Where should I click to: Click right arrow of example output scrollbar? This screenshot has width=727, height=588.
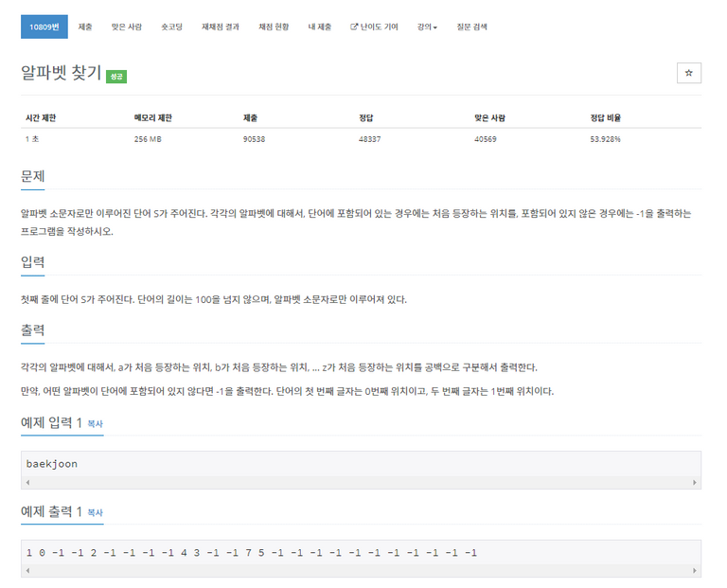pyautogui.click(x=695, y=571)
